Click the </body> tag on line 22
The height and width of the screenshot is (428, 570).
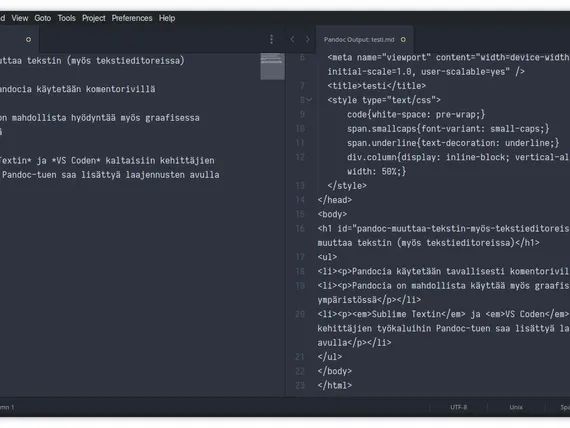pos(334,371)
